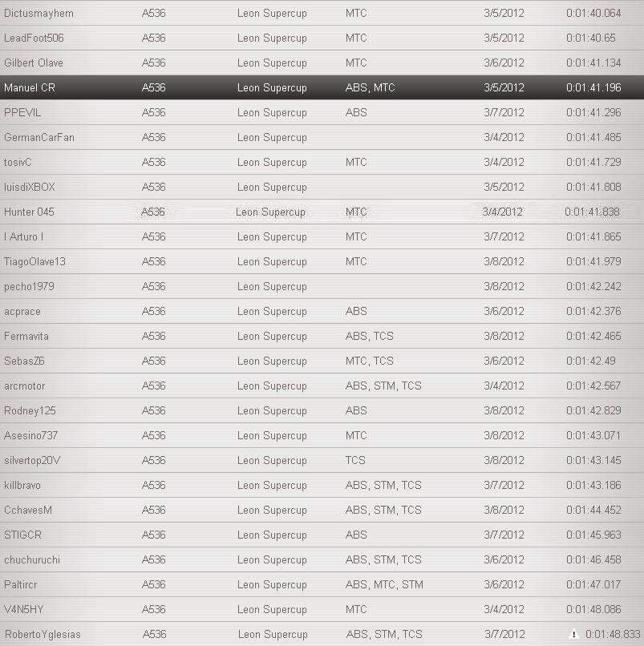Select the highlighted Manuel CR row
This screenshot has height=646, width=644.
click(321, 87)
